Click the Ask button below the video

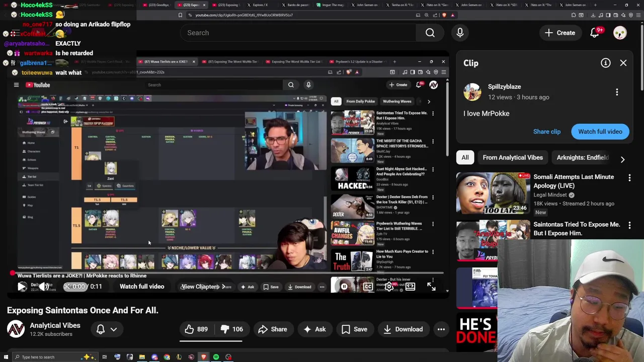(314, 329)
